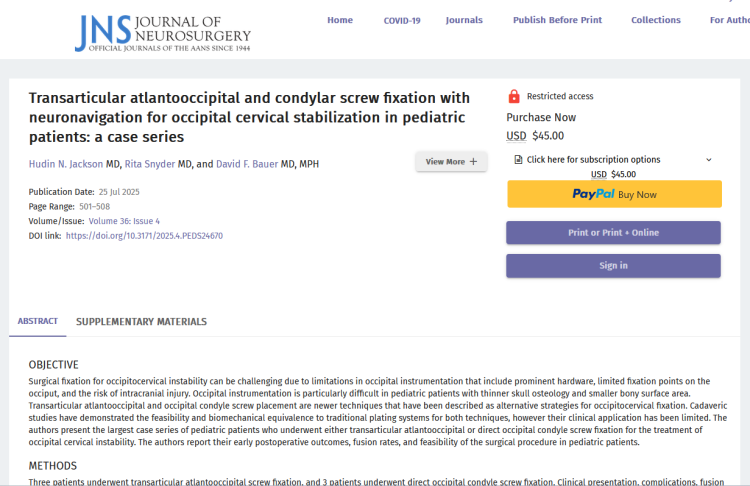
Task: Click the document icon beside subscription options
Action: (x=518, y=159)
